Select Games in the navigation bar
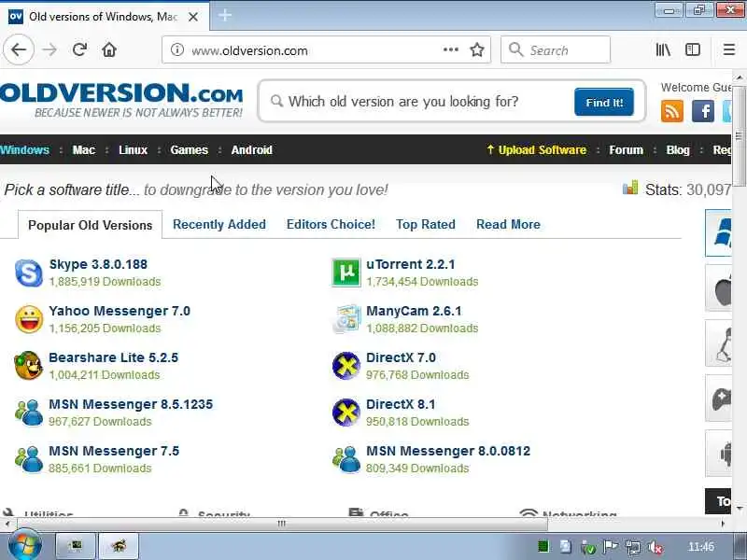This screenshot has height=560, width=747. 190,150
